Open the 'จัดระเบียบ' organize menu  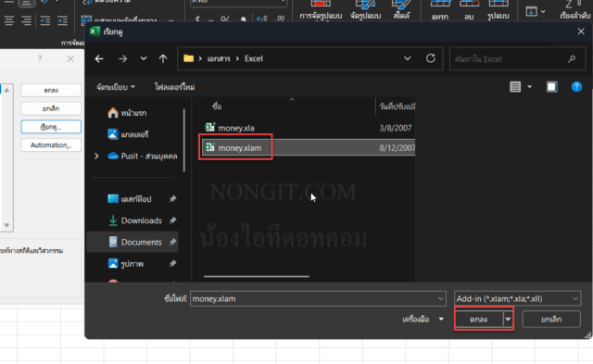[x=115, y=87]
